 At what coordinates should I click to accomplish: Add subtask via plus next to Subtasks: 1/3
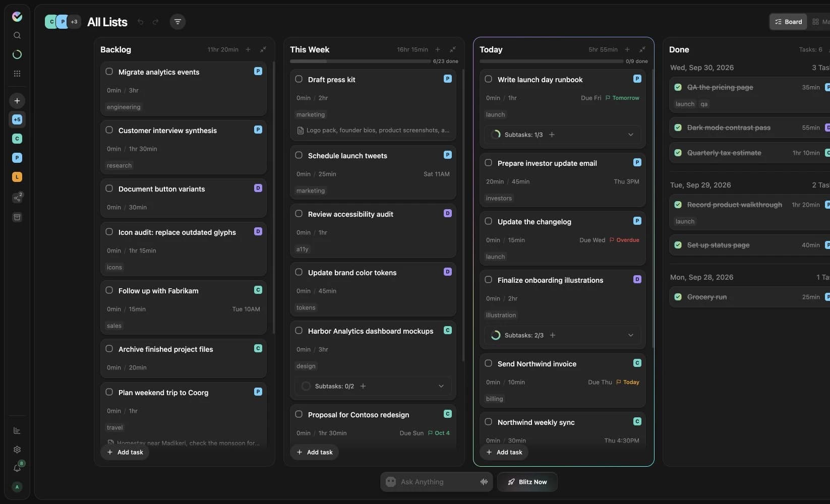[552, 135]
